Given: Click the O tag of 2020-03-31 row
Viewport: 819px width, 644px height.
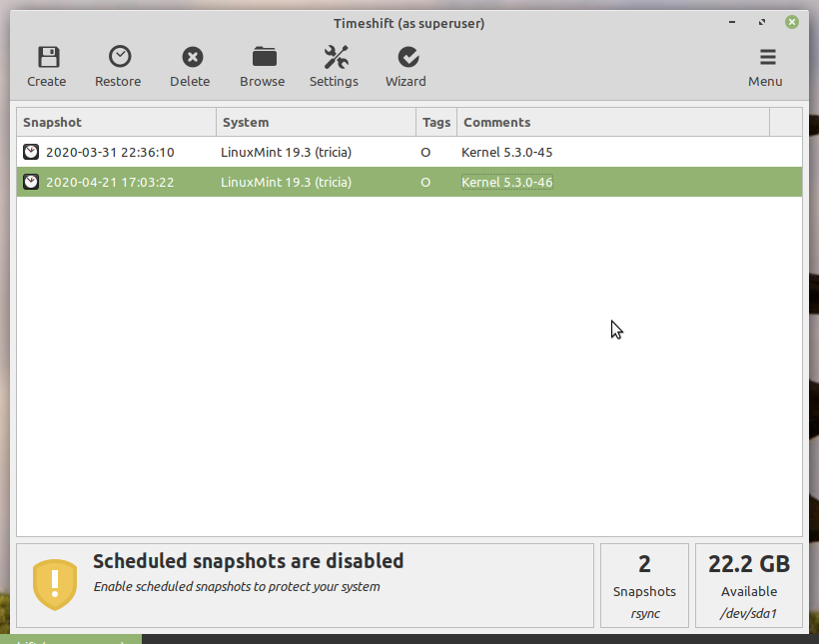Looking at the screenshot, I should click(425, 153).
